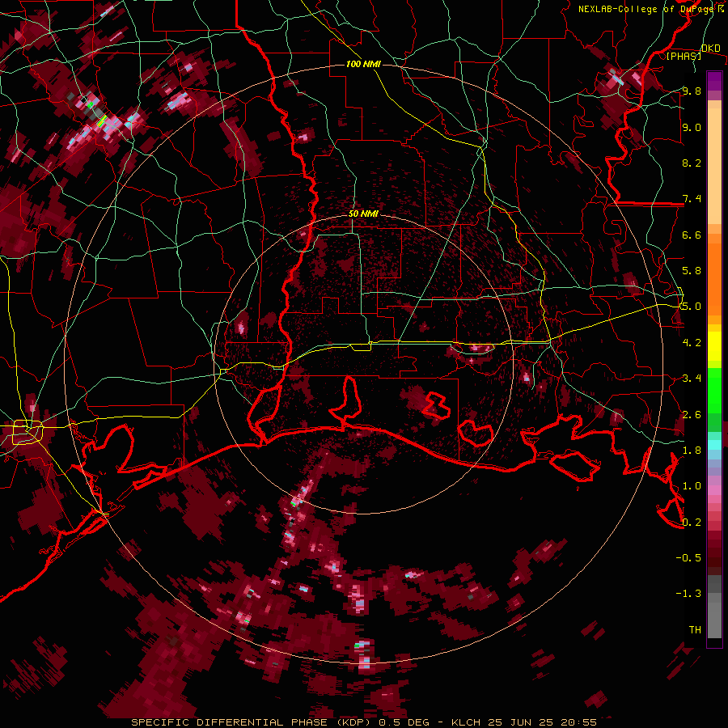Click the purple swatch atop the color bar
This screenshot has width=728, height=728.
714,81
